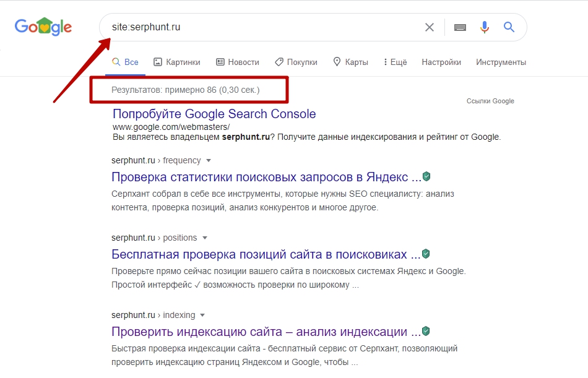Click inside the search input field
The image size is (588, 378).
pyautogui.click(x=248, y=27)
